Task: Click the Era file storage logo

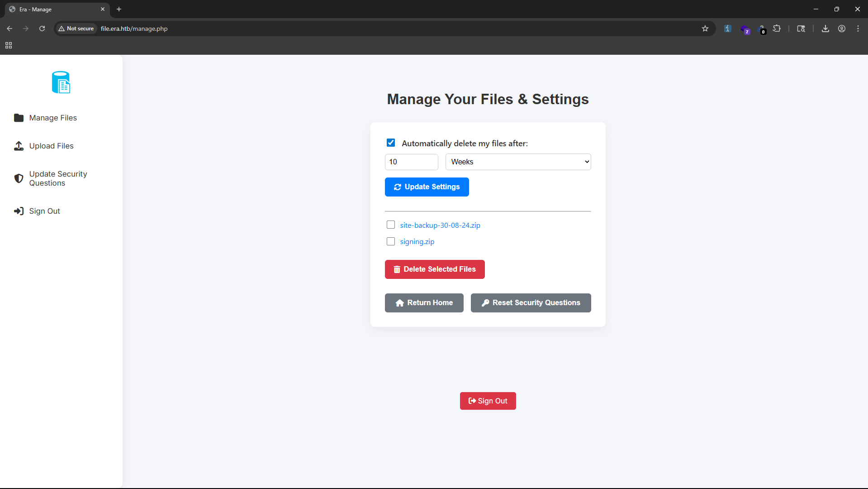Action: pyautogui.click(x=61, y=82)
